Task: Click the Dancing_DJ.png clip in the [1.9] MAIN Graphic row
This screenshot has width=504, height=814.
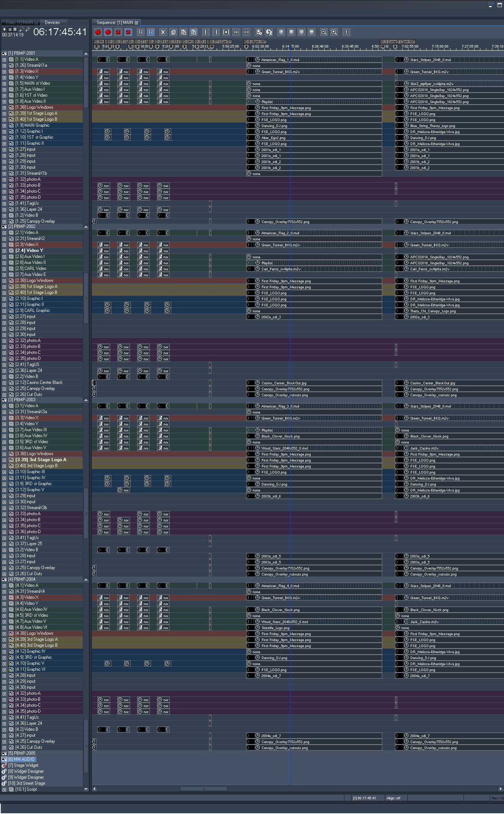Action: [274, 126]
